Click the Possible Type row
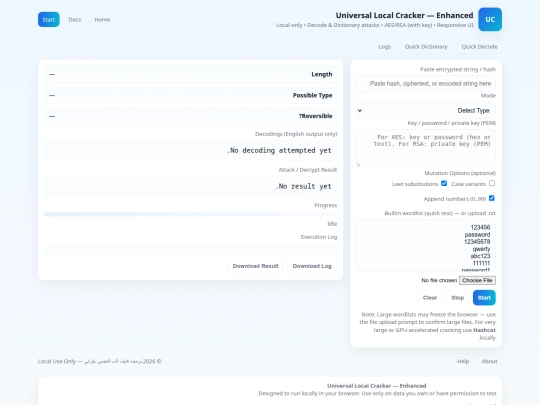Viewport: 540px width, 405px height. point(190,95)
